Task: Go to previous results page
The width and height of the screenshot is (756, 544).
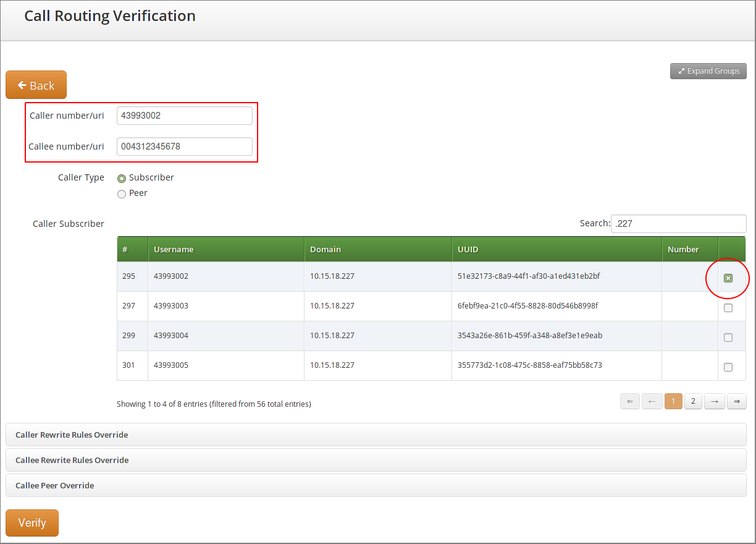Action: coord(652,401)
